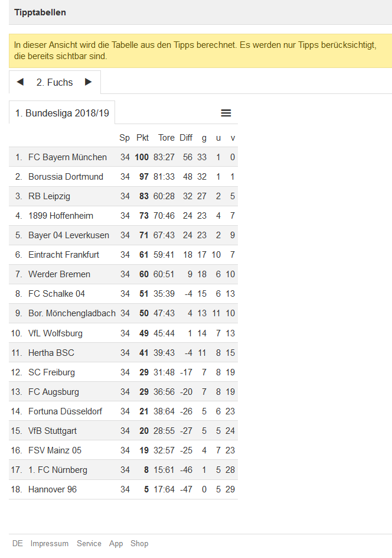This screenshot has width=392, height=558.
Task: Select the Eintracht Frankfurt row
Action: [x=64, y=255]
